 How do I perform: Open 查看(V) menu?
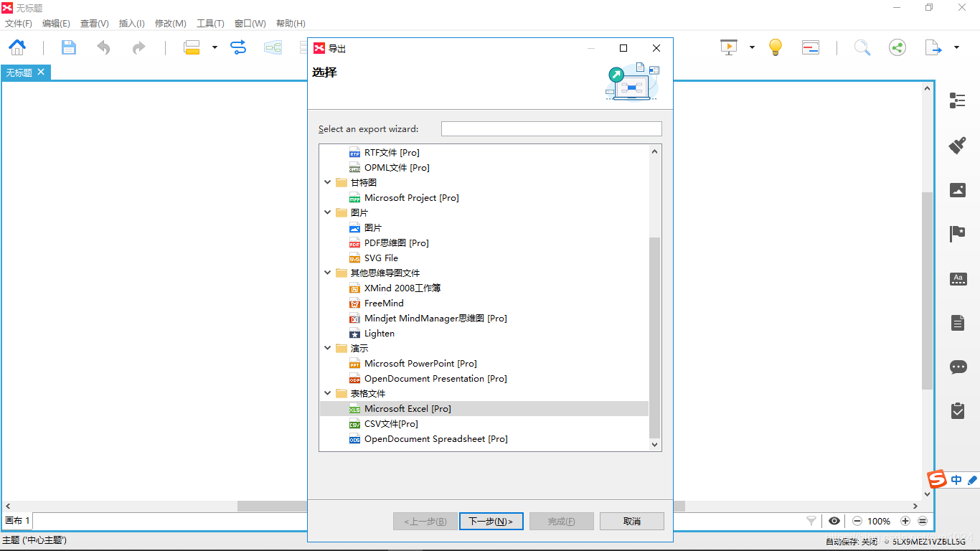pos(94,24)
